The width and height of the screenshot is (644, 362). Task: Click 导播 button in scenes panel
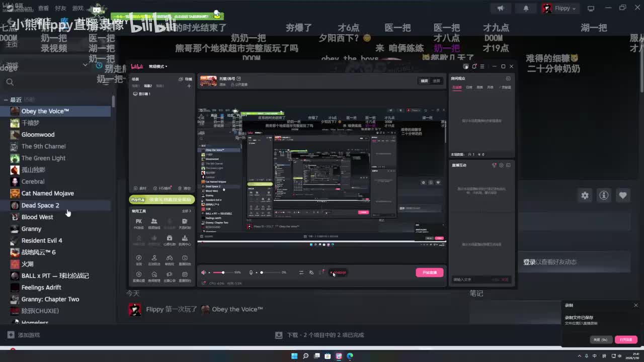coord(186,79)
